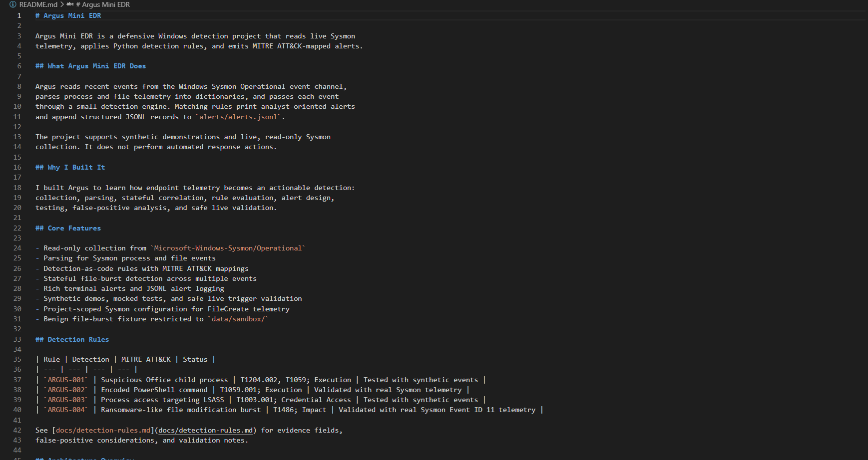Image resolution: width=868 pixels, height=460 pixels.
Task: Place cursor in '# Argus Mini EDR' heading
Action: point(68,15)
